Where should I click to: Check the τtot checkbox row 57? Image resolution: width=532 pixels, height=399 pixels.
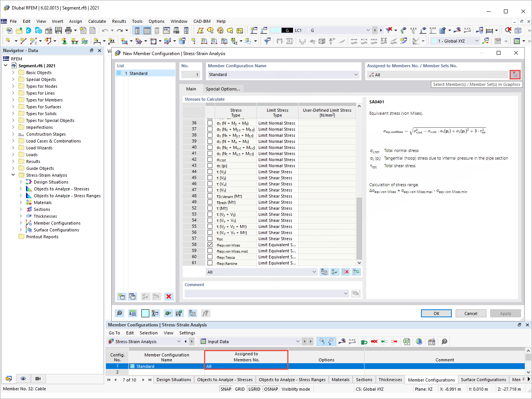[x=210, y=239]
